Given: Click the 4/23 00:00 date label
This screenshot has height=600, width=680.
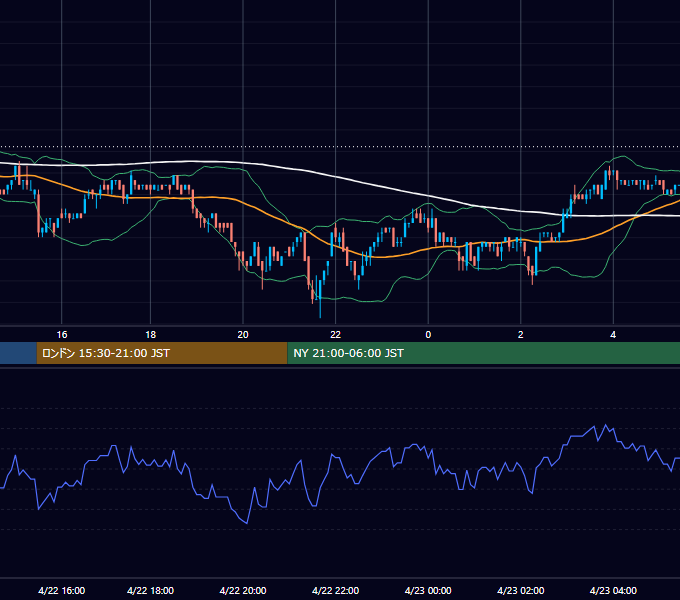Looking at the screenshot, I should tap(428, 590).
